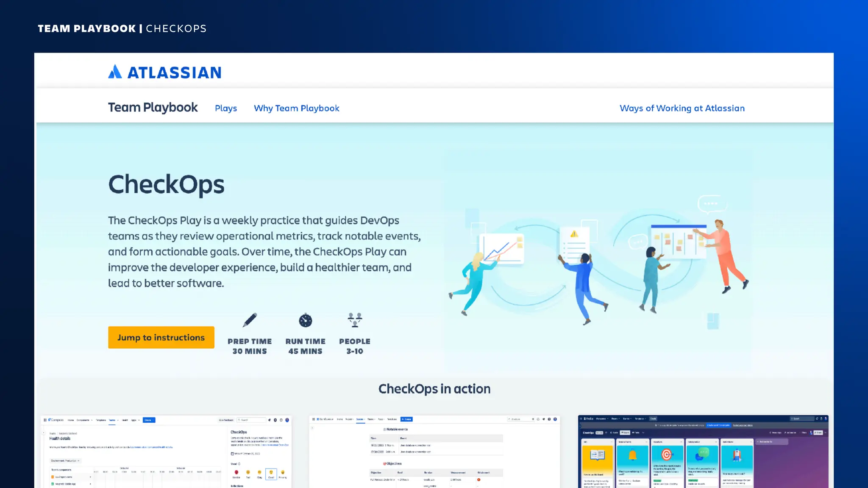Click profile avatar in Confluence screenshot
Viewport: 868px width, 488px height.
[x=555, y=419]
